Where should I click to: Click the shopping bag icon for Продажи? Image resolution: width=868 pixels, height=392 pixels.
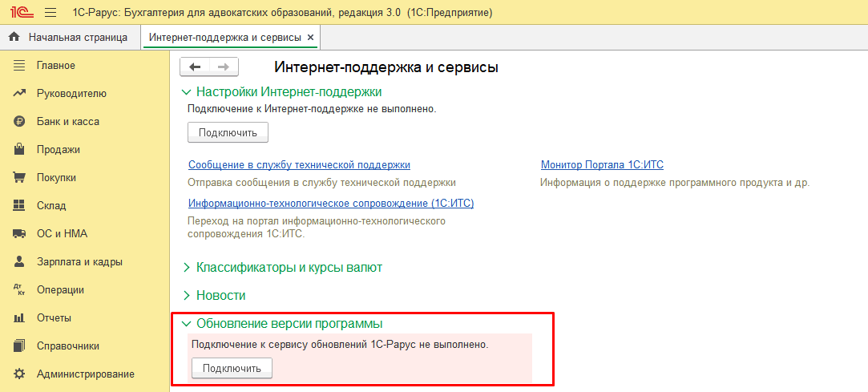coord(20,150)
